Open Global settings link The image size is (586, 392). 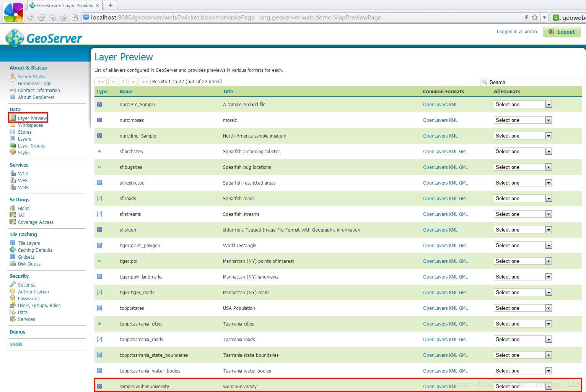24,208
